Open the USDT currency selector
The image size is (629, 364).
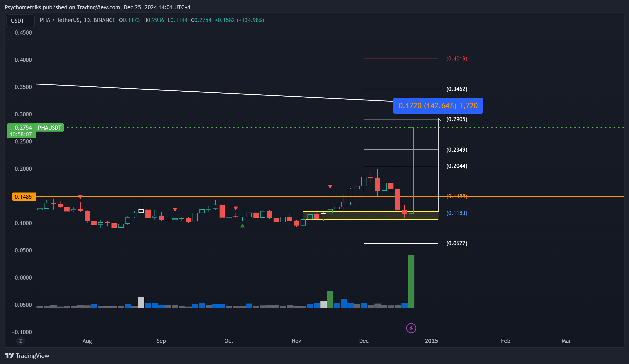pos(21,21)
